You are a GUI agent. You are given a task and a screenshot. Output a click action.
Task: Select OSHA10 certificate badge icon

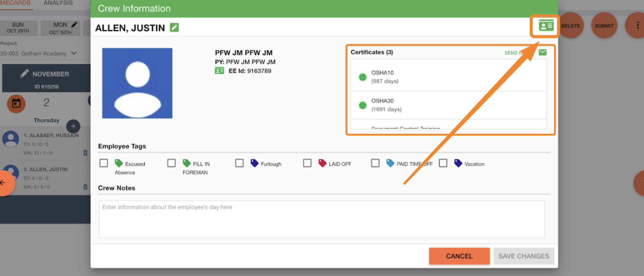point(363,77)
